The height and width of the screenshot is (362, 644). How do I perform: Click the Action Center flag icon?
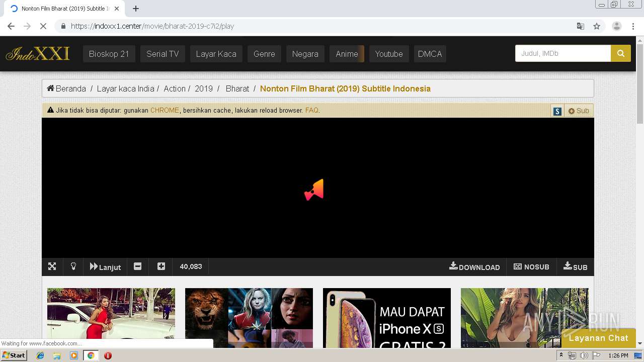[x=596, y=355]
